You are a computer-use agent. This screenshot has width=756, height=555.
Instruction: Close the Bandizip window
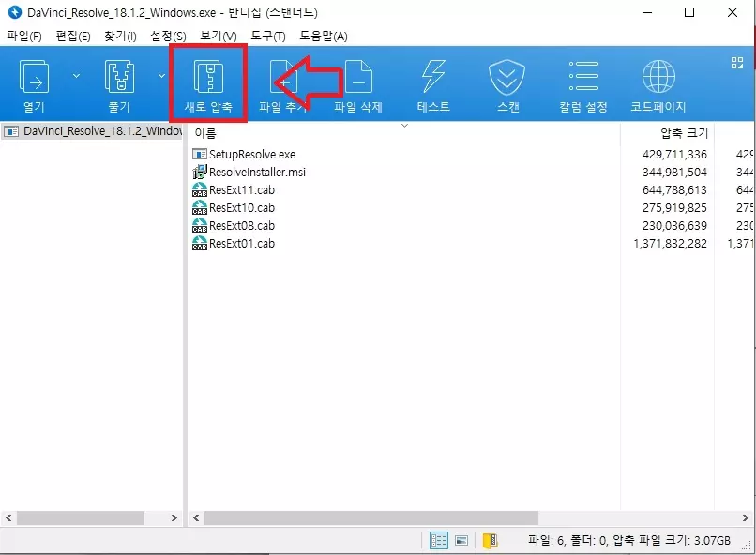(x=733, y=12)
